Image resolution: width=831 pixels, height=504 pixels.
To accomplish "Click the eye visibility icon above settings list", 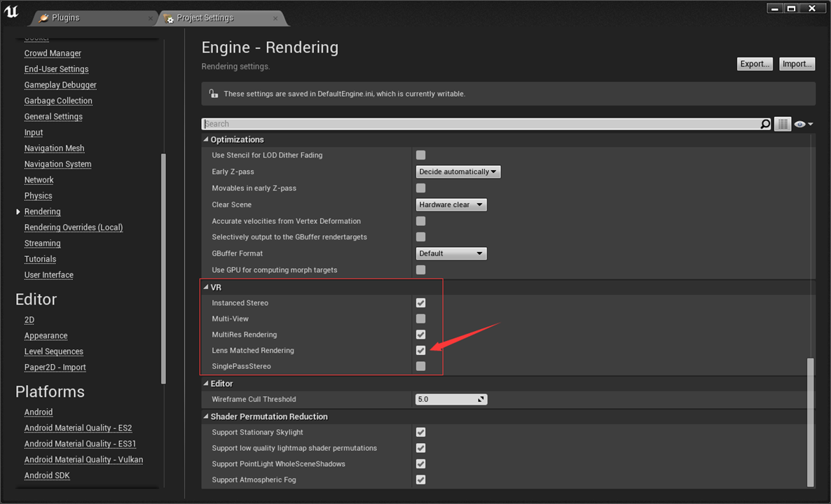I will (x=801, y=123).
